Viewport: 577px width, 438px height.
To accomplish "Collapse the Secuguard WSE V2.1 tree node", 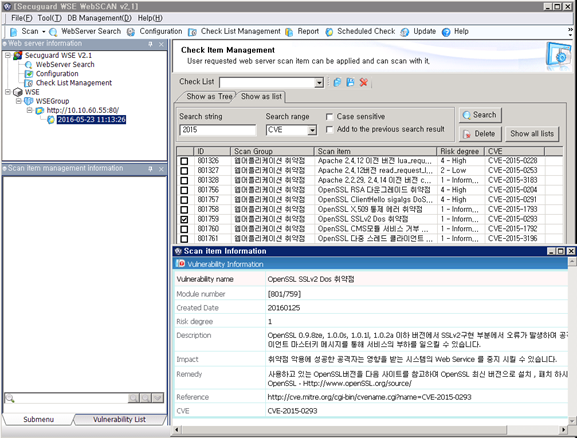I will pyautogui.click(x=8, y=55).
